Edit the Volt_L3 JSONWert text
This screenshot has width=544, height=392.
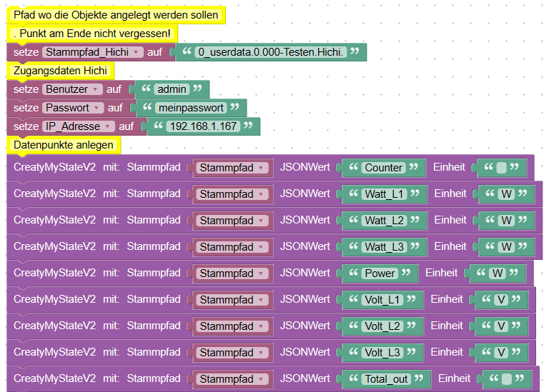coord(382,353)
